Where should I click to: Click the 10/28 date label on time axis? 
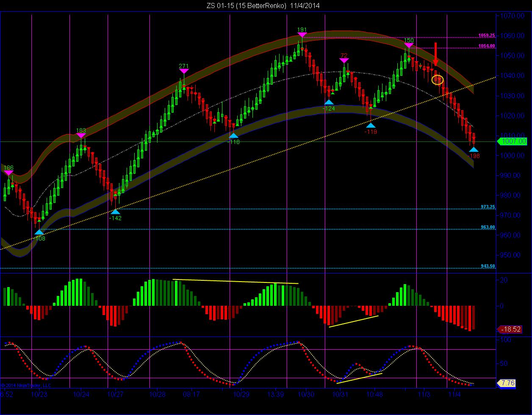click(157, 394)
